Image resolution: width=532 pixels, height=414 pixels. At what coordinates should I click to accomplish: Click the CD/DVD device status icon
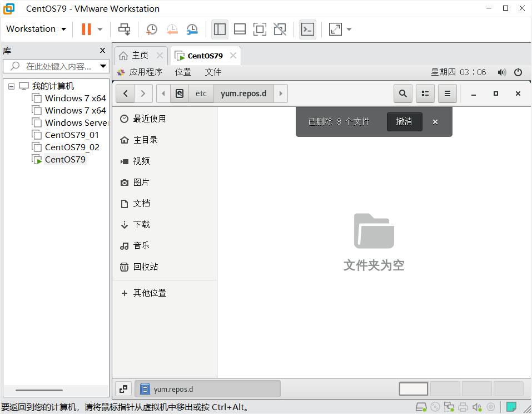pyautogui.click(x=435, y=407)
